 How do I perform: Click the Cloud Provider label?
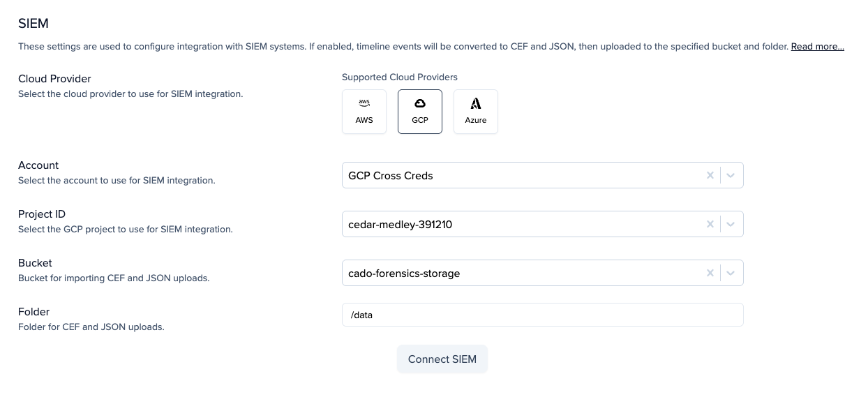[54, 78]
